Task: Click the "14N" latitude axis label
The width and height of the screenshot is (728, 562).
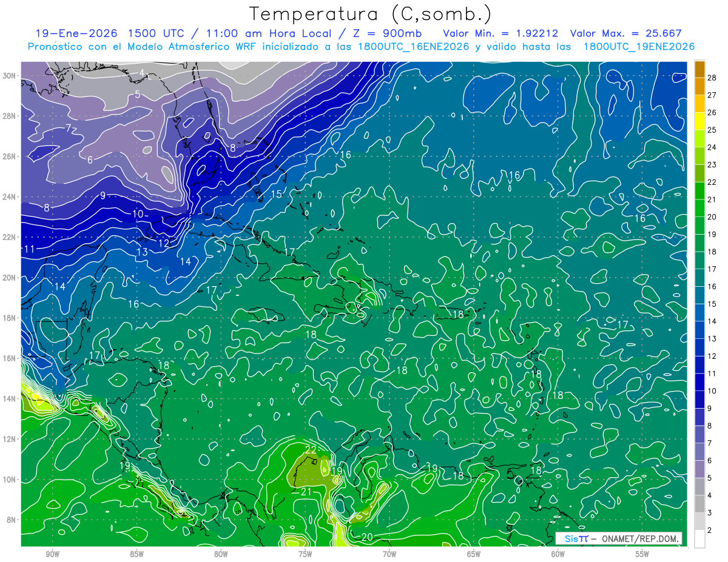Action: click(10, 399)
